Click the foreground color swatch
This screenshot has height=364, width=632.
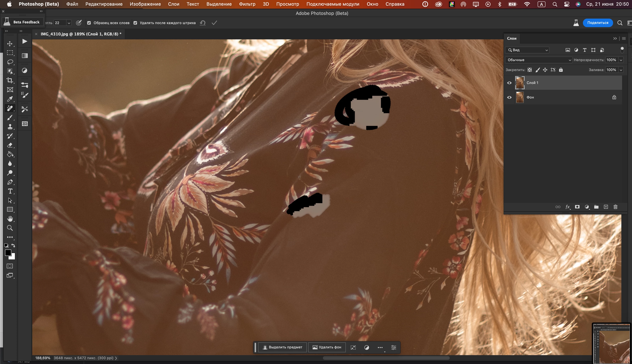coord(8,253)
